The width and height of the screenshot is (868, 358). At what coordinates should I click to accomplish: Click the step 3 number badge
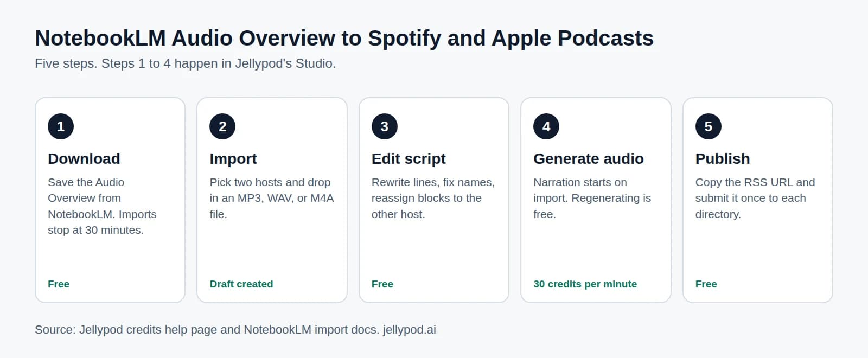[385, 126]
